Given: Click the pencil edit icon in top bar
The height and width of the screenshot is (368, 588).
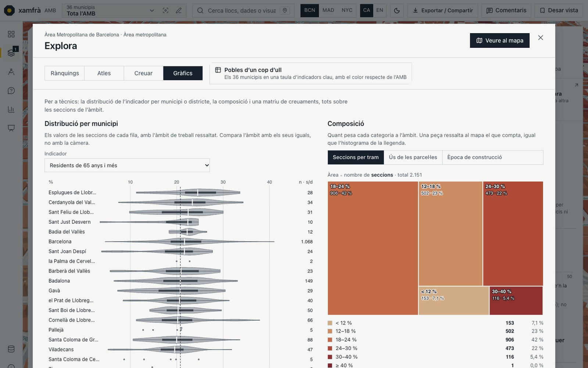Looking at the screenshot, I should click(179, 11).
